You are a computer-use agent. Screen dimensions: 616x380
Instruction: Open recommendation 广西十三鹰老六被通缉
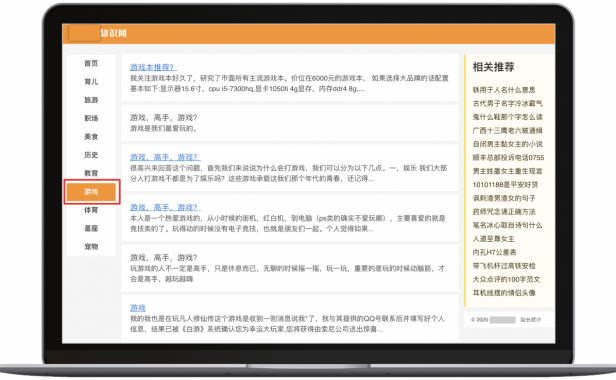click(x=508, y=130)
